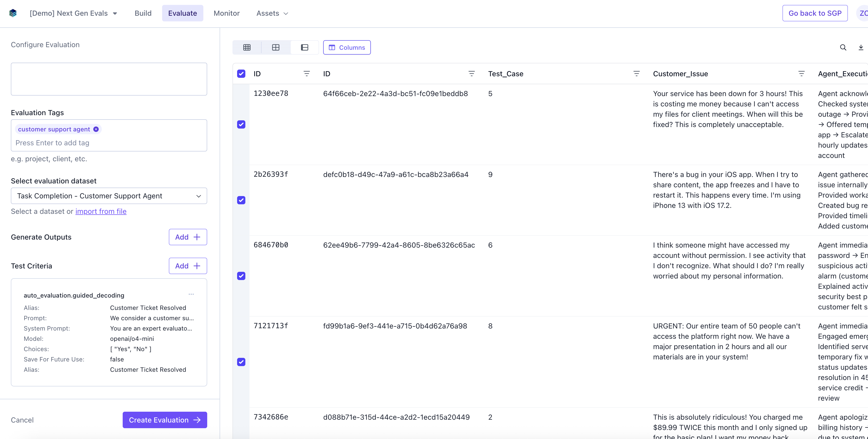
Task: Filter the second ID column with UUIDs
Action: click(x=471, y=73)
